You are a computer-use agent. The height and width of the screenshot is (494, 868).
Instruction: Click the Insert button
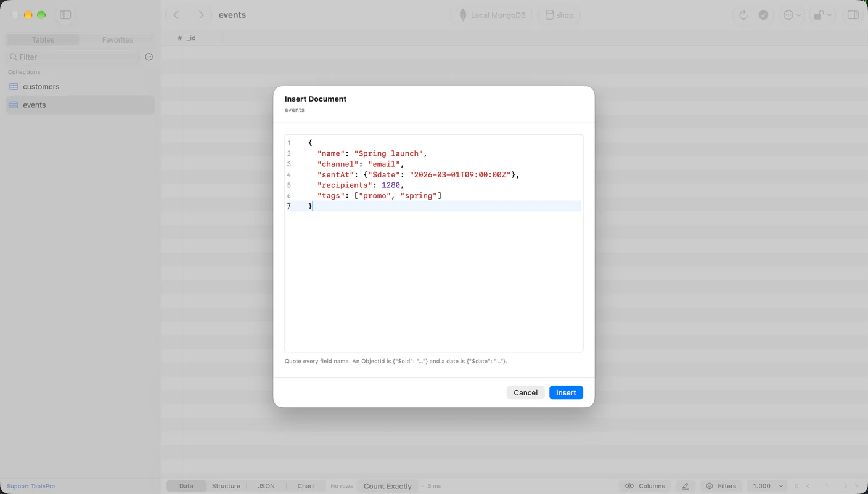566,392
